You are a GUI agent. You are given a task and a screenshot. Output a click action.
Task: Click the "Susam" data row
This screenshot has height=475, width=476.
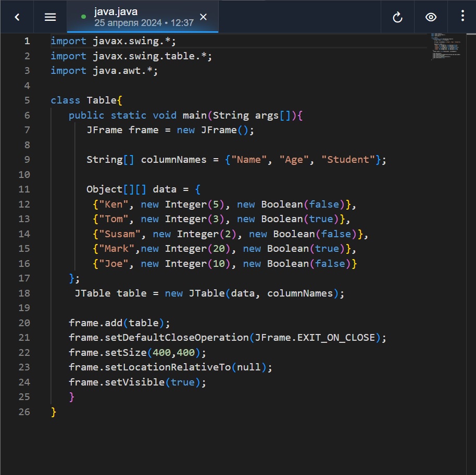(x=230, y=234)
